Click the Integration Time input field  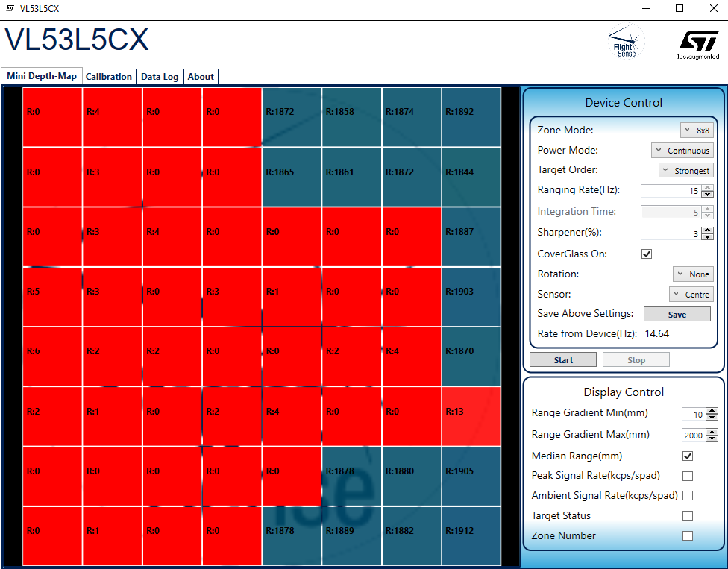point(671,212)
